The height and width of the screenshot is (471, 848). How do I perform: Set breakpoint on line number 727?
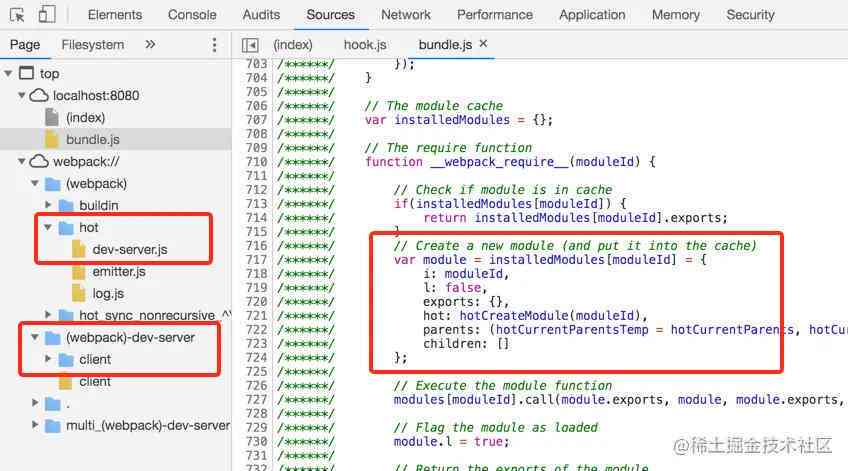click(256, 400)
